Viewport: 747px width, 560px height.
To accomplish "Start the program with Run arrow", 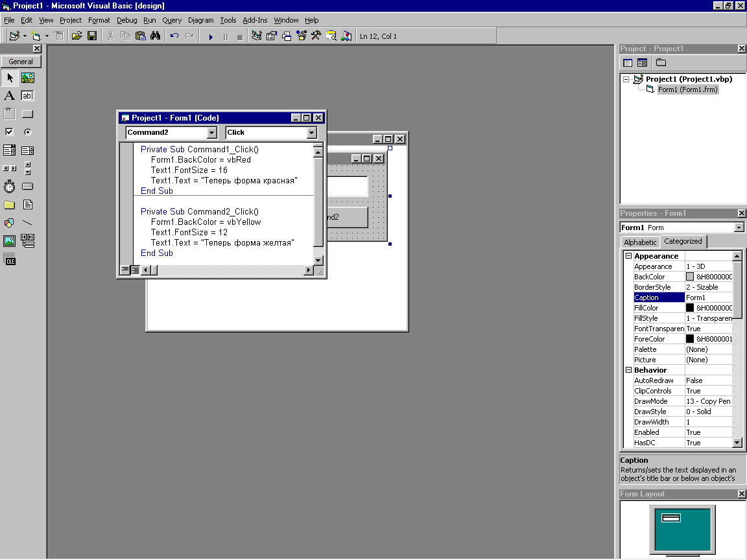I will (x=211, y=37).
